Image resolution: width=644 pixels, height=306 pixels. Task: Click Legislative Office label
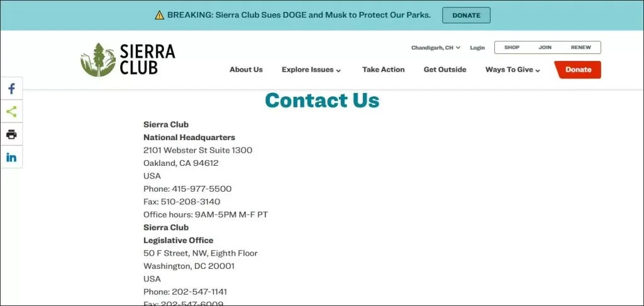(178, 241)
